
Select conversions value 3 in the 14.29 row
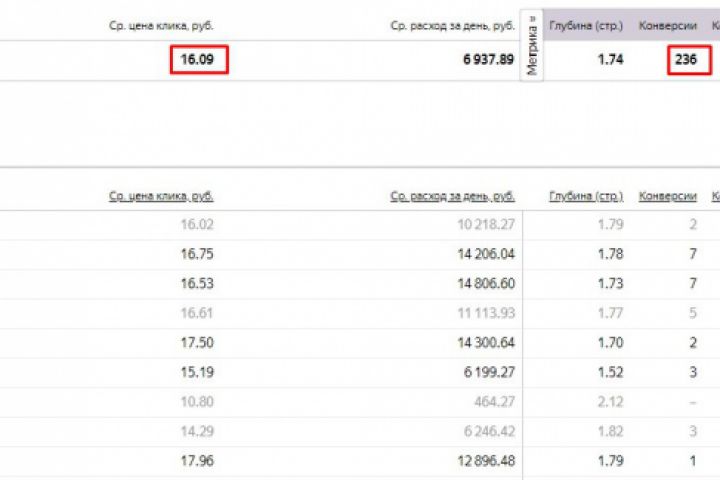[x=693, y=431]
